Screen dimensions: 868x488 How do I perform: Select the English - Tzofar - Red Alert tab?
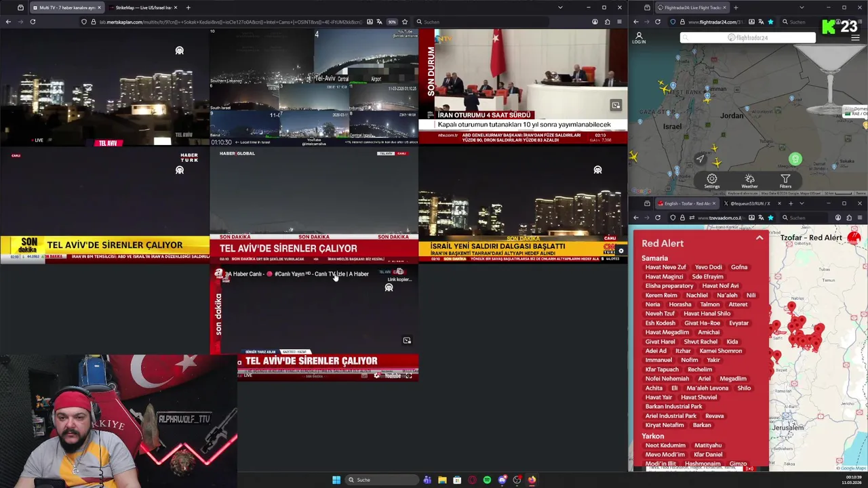click(687, 203)
